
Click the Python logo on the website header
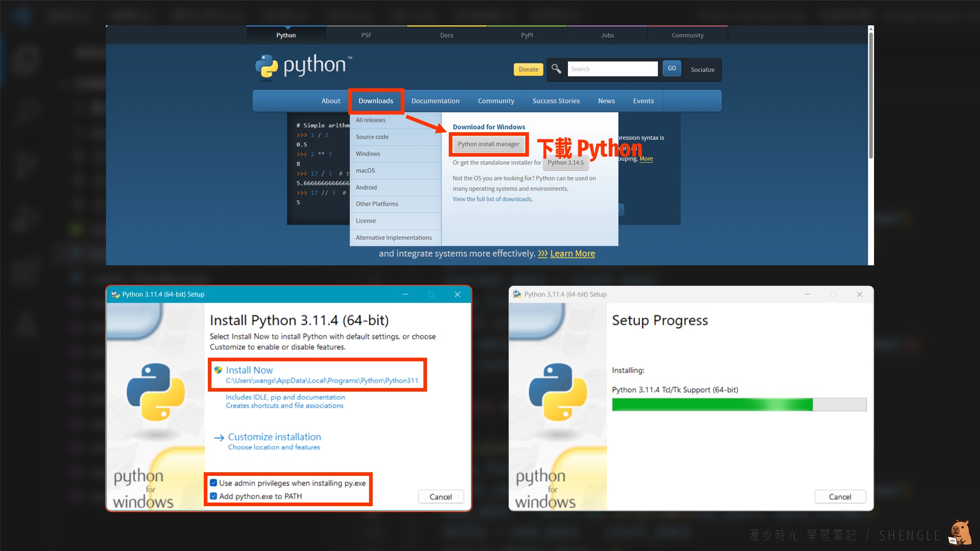coord(303,66)
